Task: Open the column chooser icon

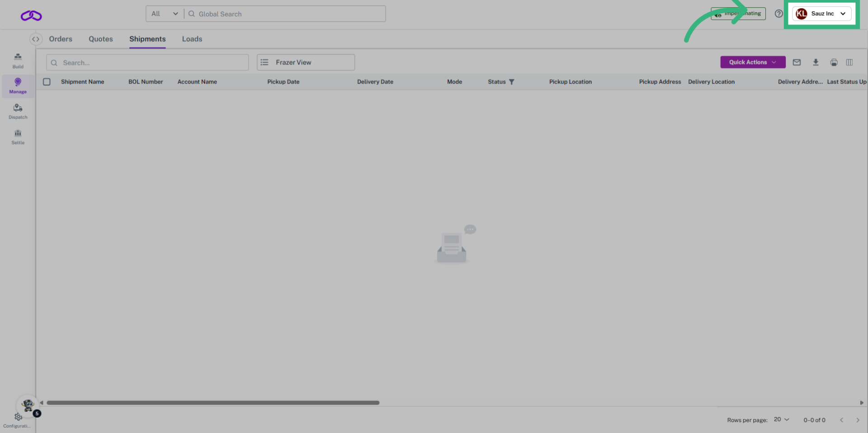Action: click(849, 62)
